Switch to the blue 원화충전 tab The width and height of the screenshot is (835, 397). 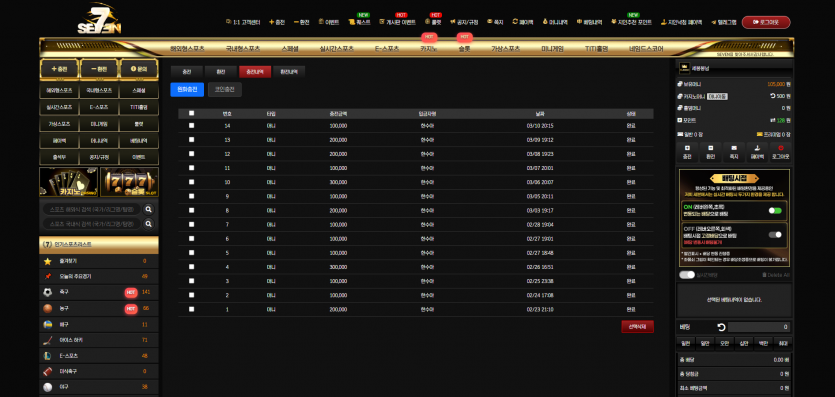click(x=187, y=89)
